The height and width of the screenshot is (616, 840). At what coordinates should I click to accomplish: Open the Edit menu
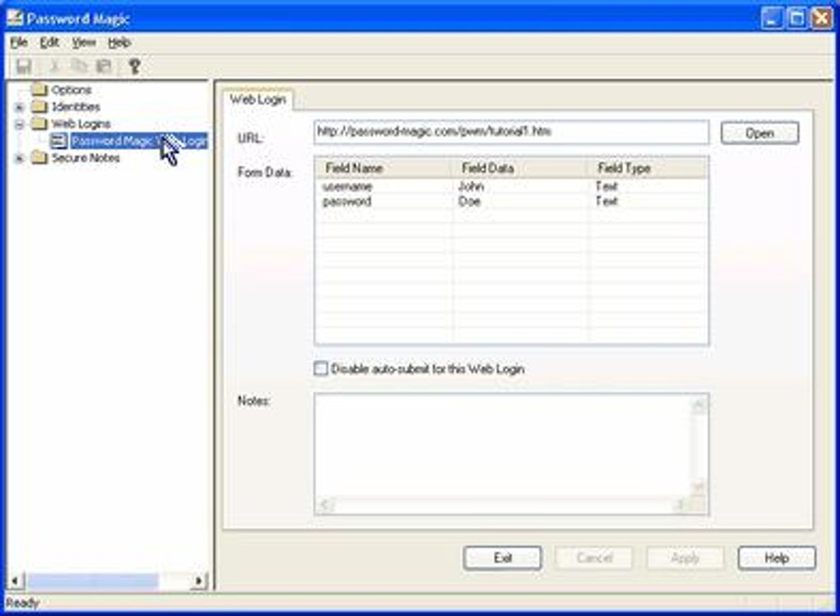point(49,42)
